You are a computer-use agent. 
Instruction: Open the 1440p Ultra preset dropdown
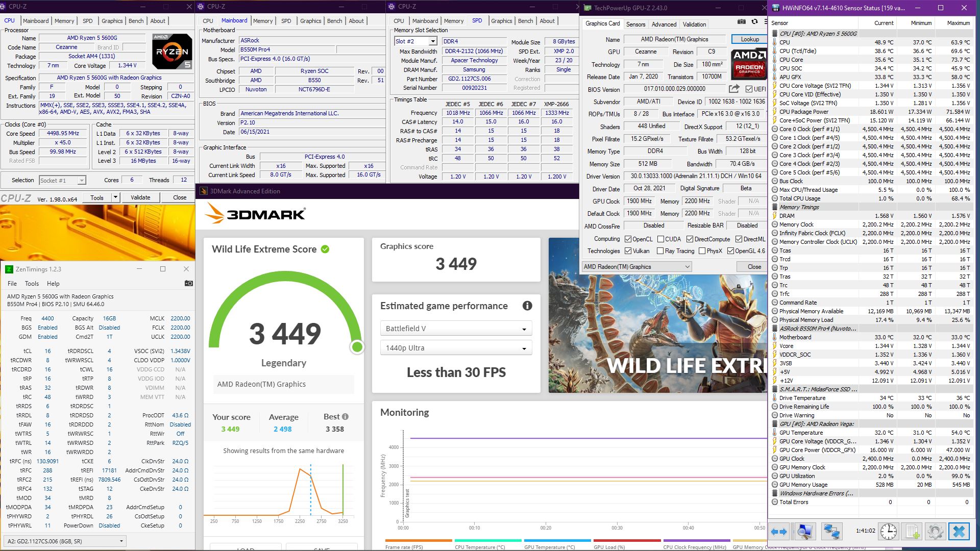click(x=456, y=348)
